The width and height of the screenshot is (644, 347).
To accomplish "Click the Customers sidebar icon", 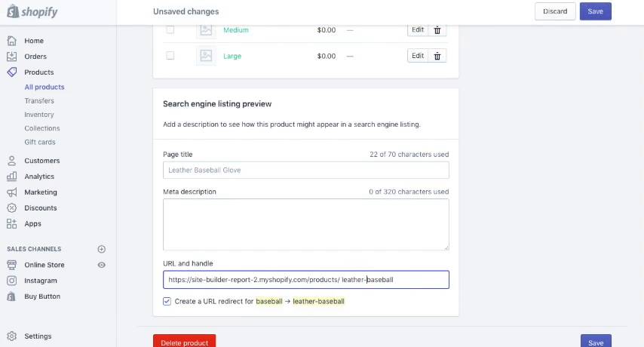I will click(11, 161).
